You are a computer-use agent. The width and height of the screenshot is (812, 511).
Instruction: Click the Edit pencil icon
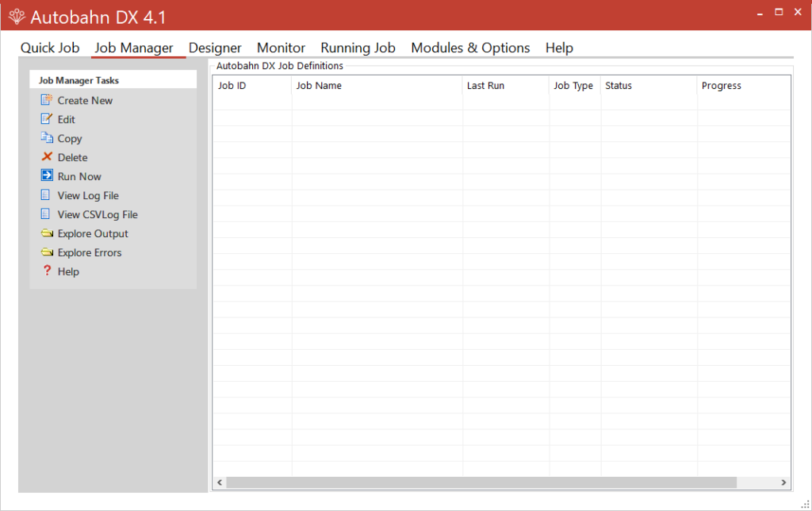point(47,119)
